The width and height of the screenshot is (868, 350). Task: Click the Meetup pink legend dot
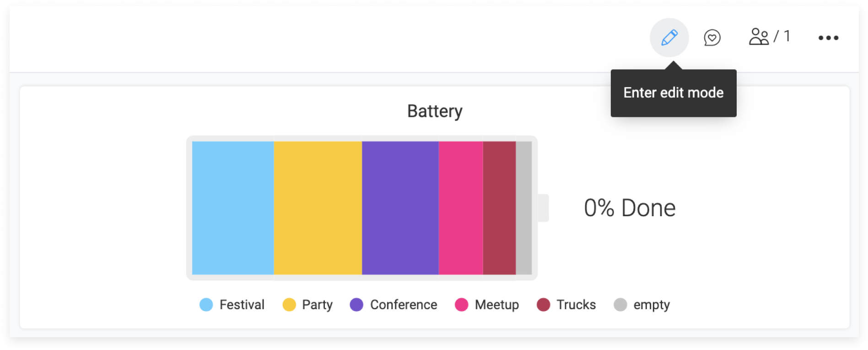461,305
